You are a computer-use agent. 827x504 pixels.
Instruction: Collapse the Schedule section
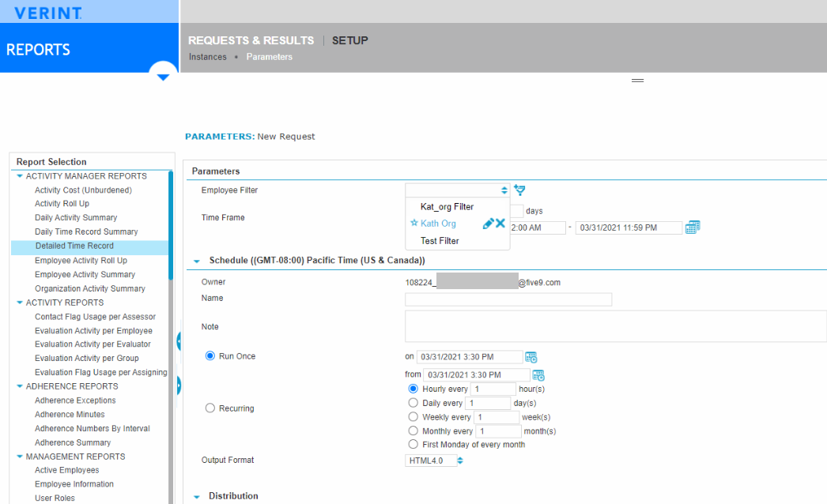pos(197,261)
